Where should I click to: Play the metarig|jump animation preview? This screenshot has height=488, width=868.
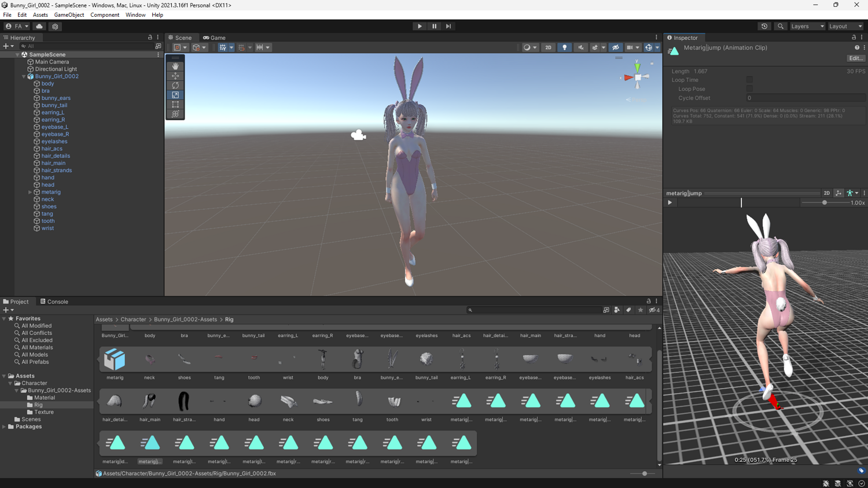coord(670,203)
